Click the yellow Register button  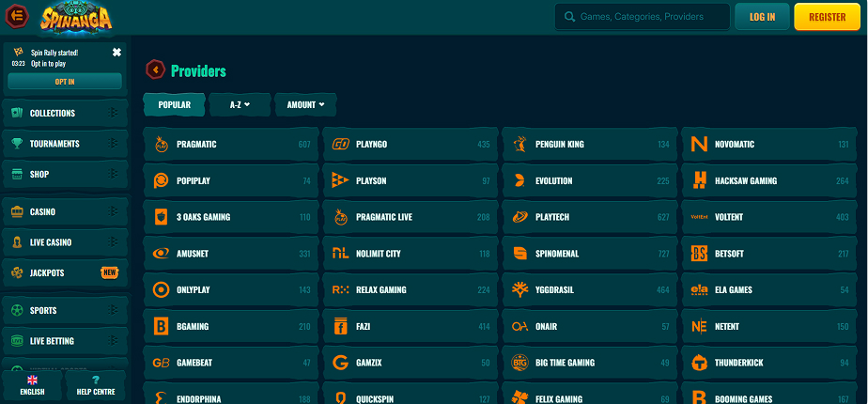827,17
